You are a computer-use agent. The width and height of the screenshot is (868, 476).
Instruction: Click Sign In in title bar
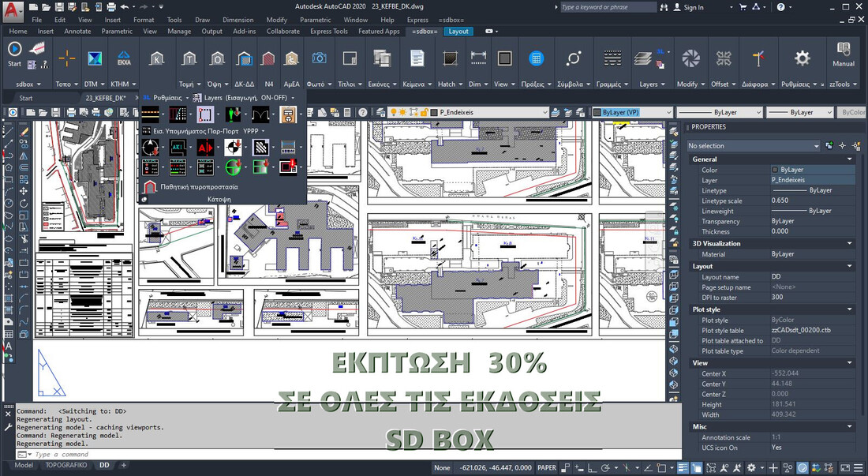point(693,7)
